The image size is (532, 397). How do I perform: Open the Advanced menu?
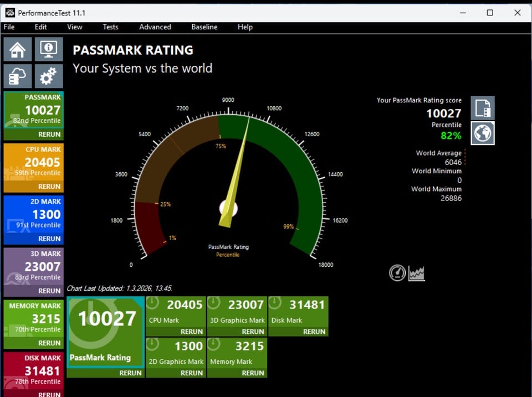coord(155,27)
